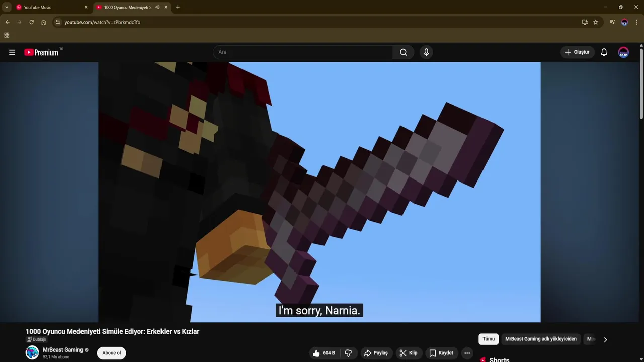Open more actions three-dot menu
Screen dimensions: 644x362
pyautogui.click(x=467, y=353)
